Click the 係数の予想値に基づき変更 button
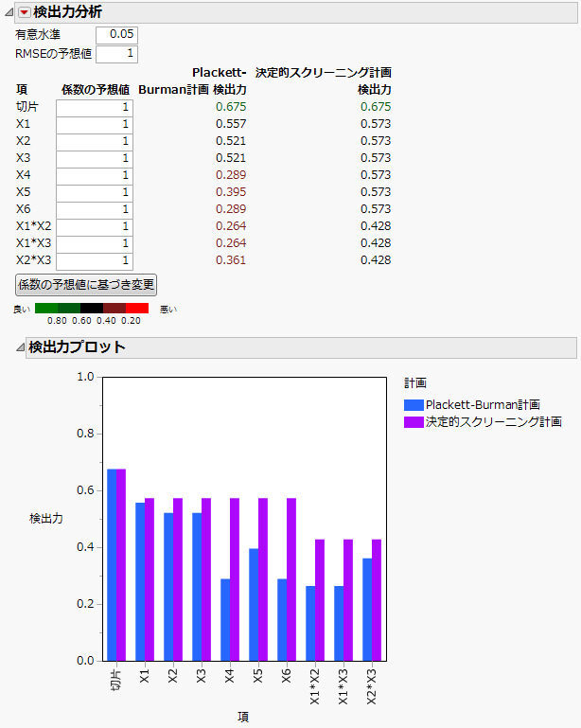 tap(86, 285)
